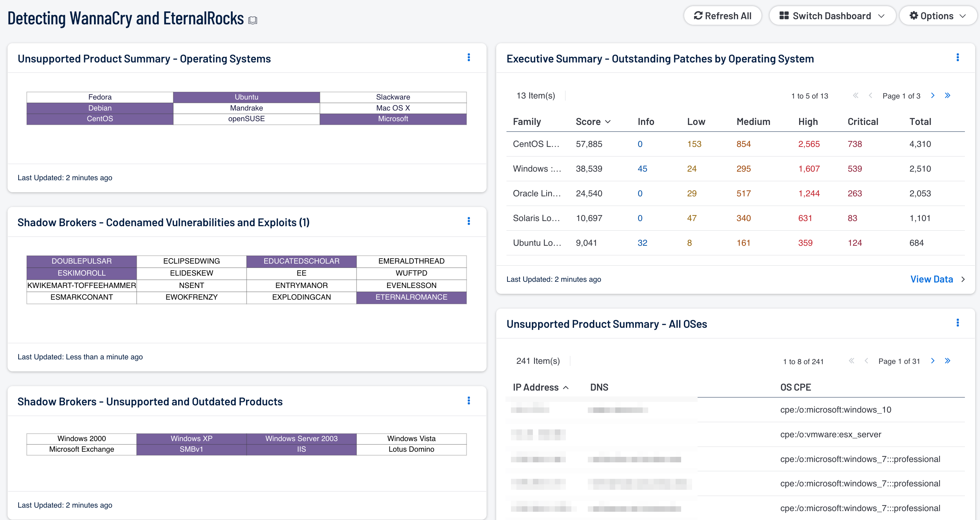The image size is (980, 520).
Task: Click the Windows XP cell
Action: coord(191,439)
